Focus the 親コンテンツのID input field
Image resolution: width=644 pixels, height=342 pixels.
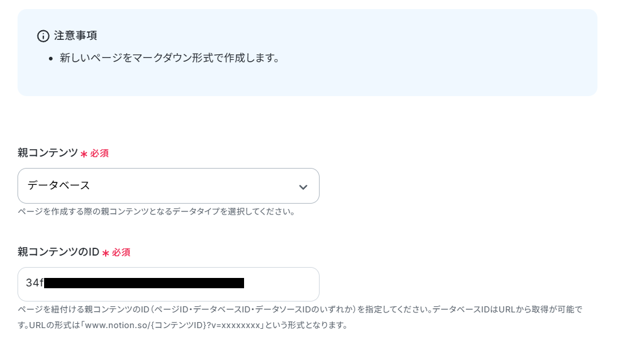169,284
